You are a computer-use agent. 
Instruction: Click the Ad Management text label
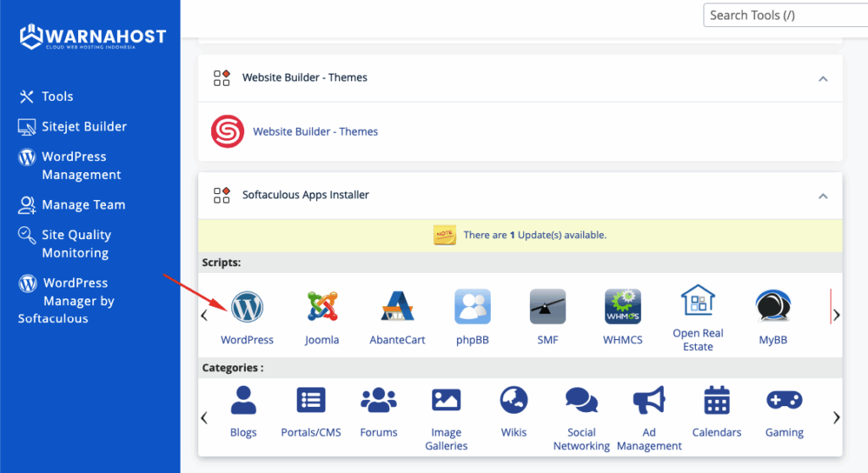(x=649, y=439)
